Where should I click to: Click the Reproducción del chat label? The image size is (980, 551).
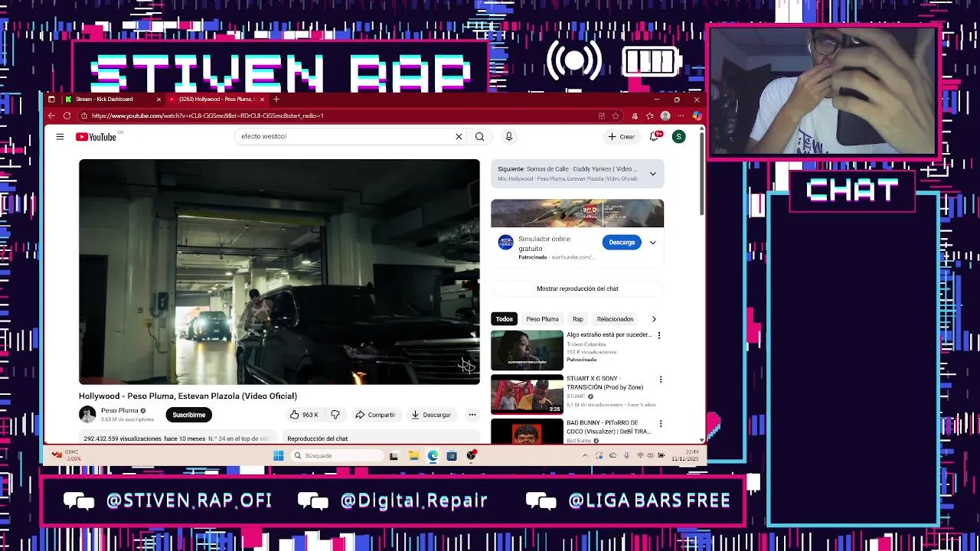(x=317, y=439)
